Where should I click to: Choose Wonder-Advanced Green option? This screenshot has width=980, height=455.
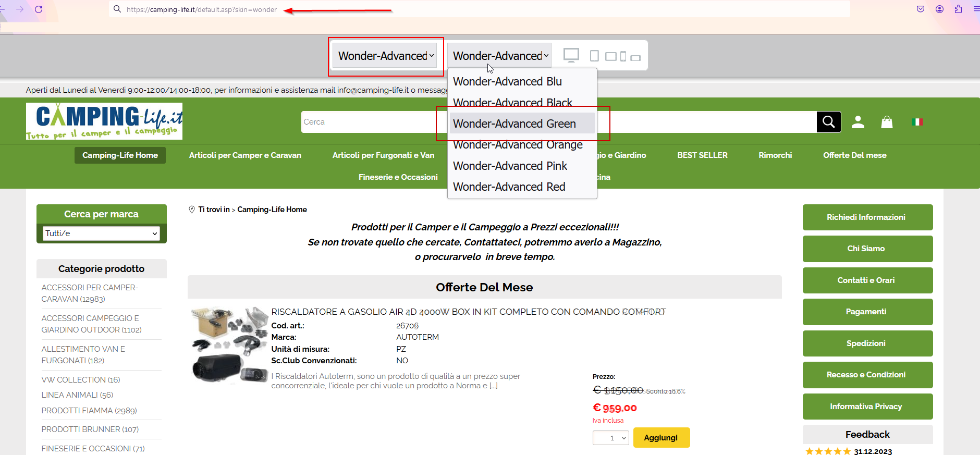pos(522,124)
